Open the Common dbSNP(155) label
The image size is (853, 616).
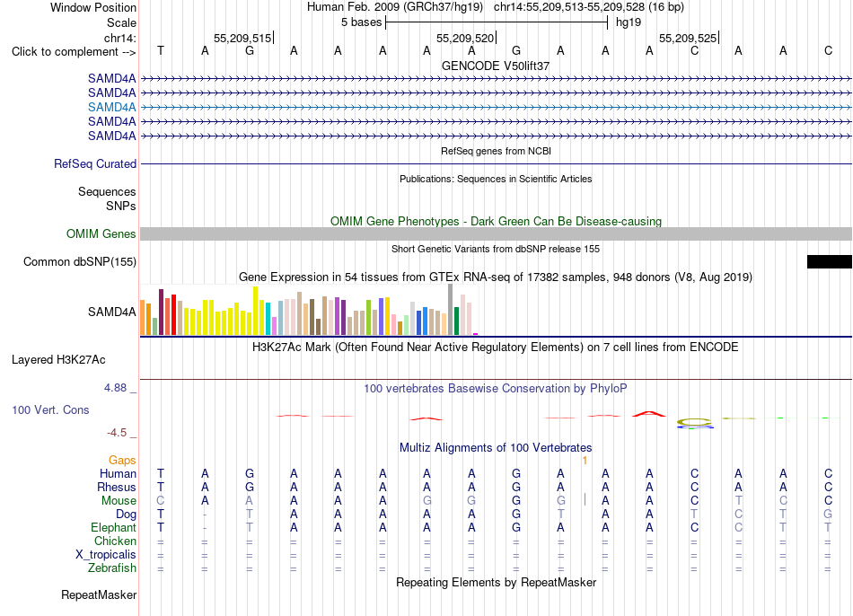[79, 261]
